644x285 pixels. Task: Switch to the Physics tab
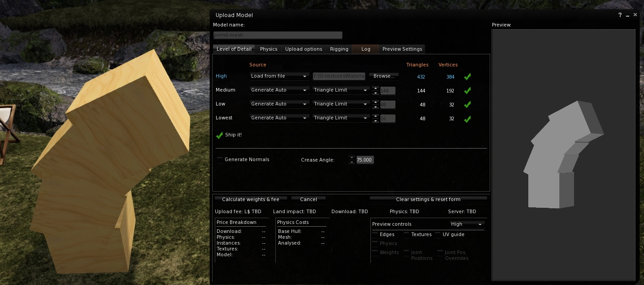(x=269, y=49)
